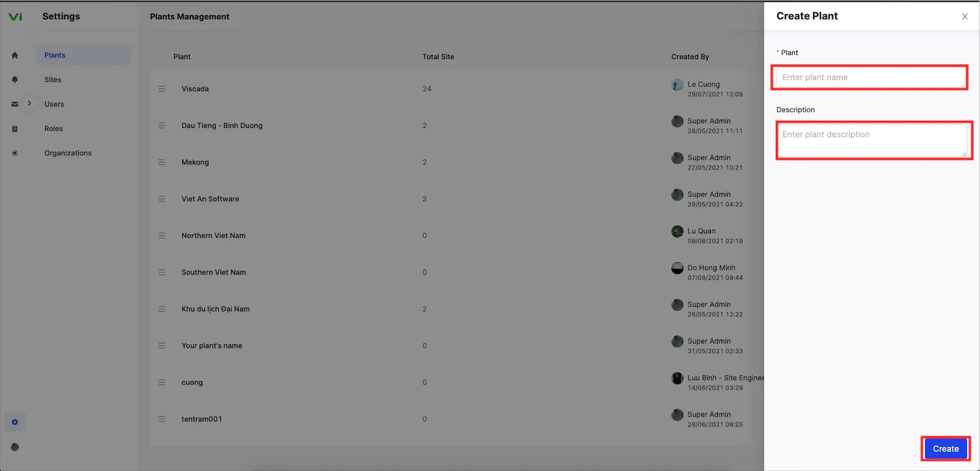Open the blue settings gear icon

click(x=15, y=422)
